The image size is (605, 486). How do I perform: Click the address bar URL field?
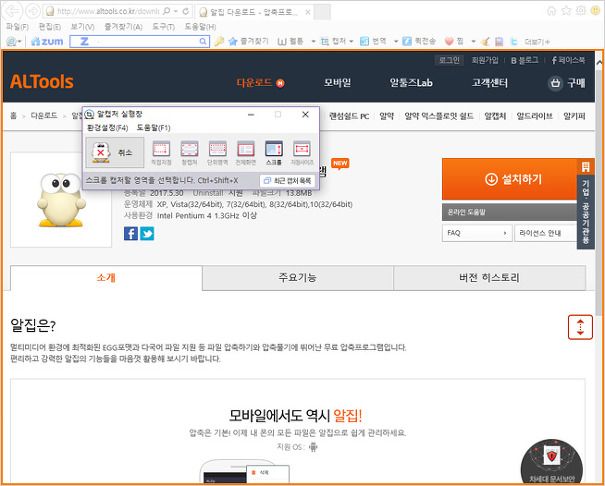pos(108,11)
